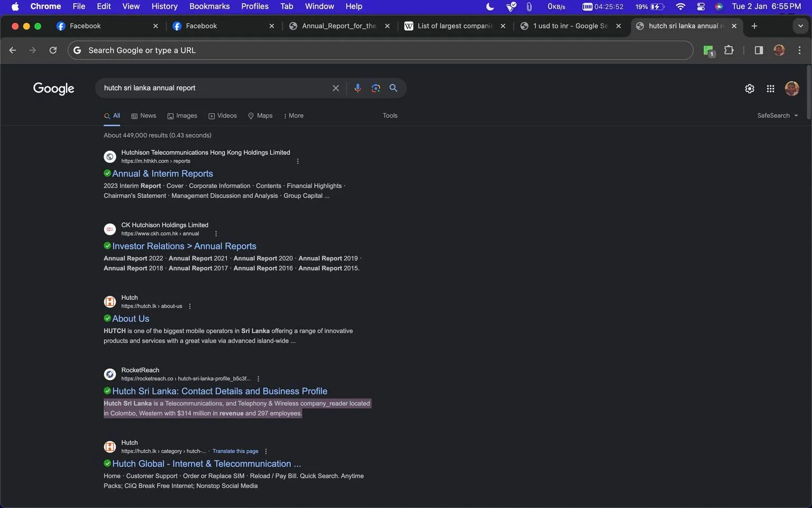Start voice search with microphone icon
Viewport: 812px width, 508px height.
click(357, 88)
